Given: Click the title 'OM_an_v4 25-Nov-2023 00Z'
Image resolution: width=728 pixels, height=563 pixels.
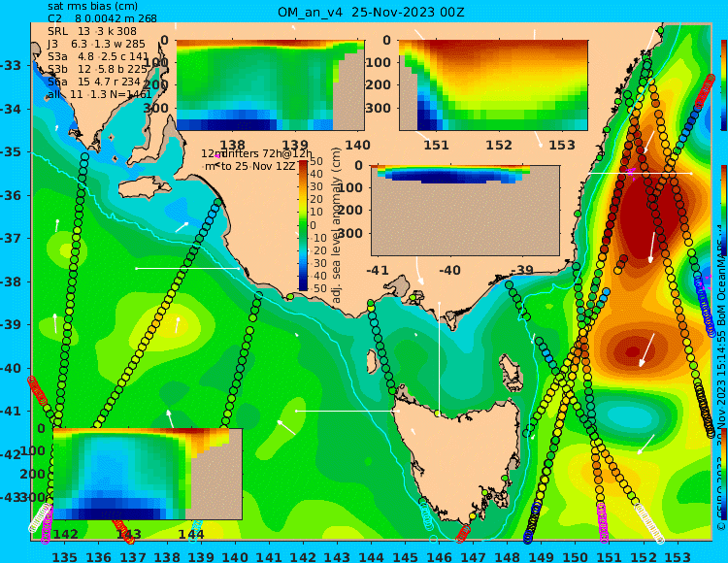Looking at the screenshot, I should pos(371,12).
